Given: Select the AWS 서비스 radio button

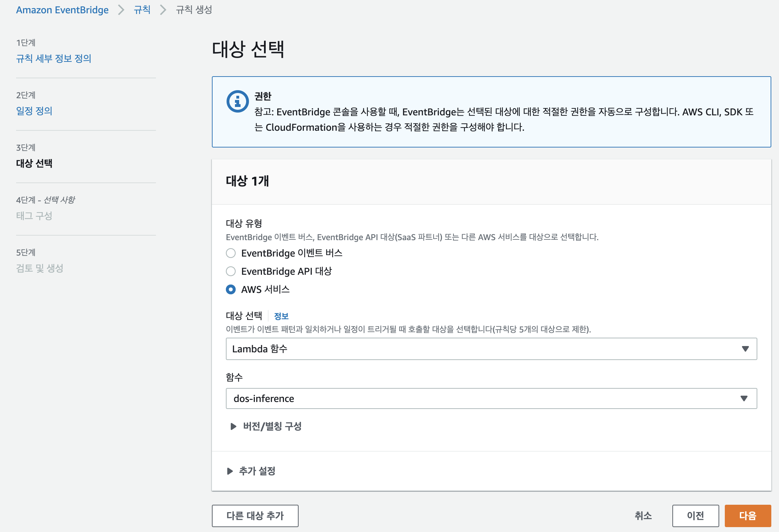Looking at the screenshot, I should click(x=231, y=289).
